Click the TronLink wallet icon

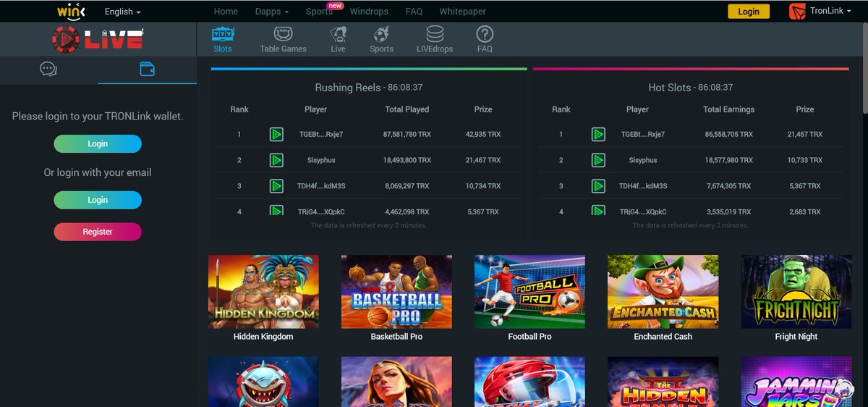click(x=798, y=11)
